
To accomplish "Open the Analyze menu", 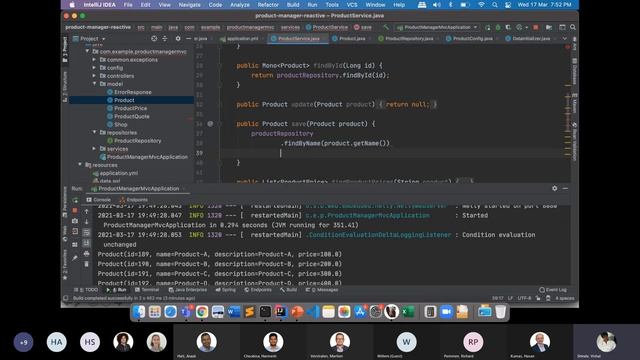I will 240,5.
